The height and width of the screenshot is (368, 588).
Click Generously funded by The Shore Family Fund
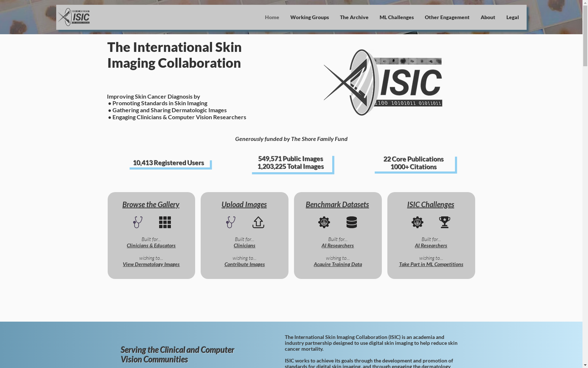pyautogui.click(x=291, y=139)
